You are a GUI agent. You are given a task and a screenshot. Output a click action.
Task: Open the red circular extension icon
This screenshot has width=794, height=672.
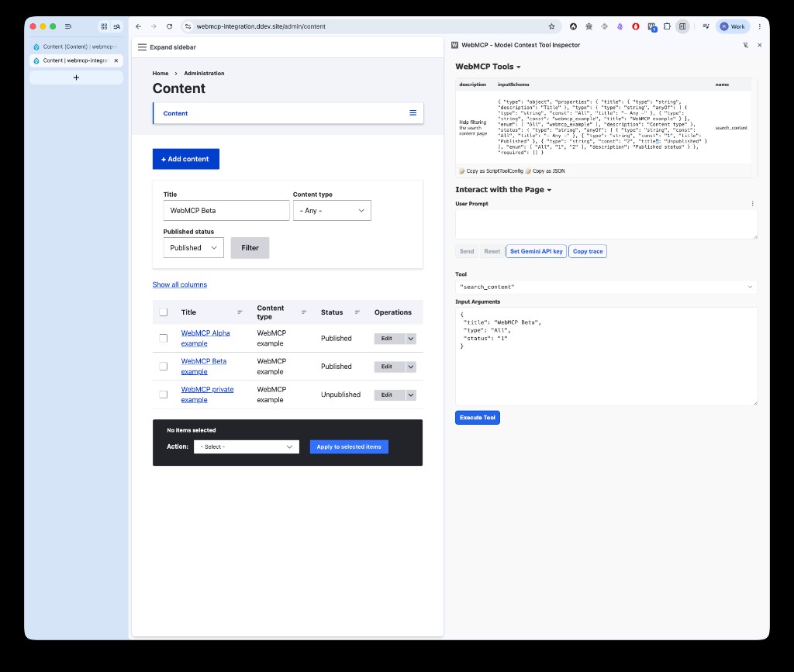click(x=636, y=26)
